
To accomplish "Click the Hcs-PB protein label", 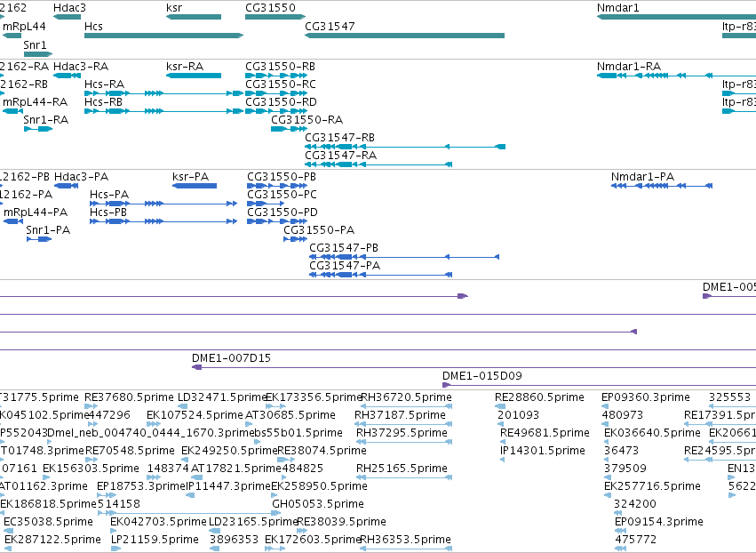I will point(108,212).
